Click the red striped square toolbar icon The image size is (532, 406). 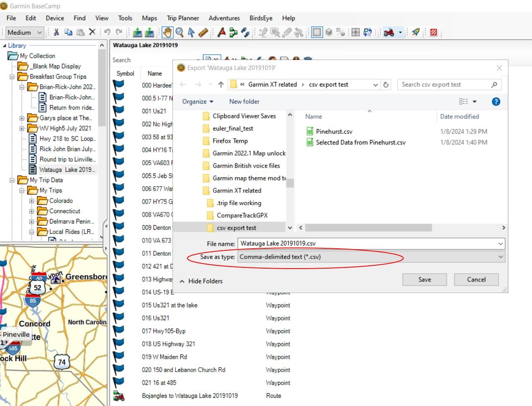pos(434,32)
